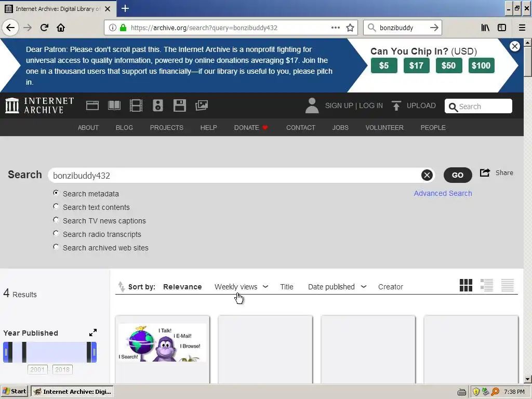Click the Upload arrow icon

point(396,105)
